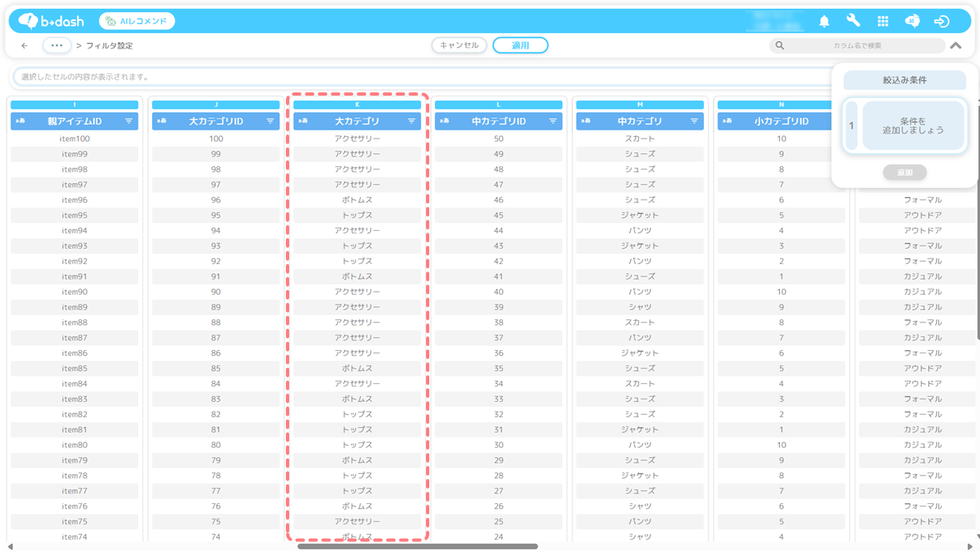Collapse the 絞込み条件 panel with chevron
The width and height of the screenshot is (980, 551).
tap(956, 46)
